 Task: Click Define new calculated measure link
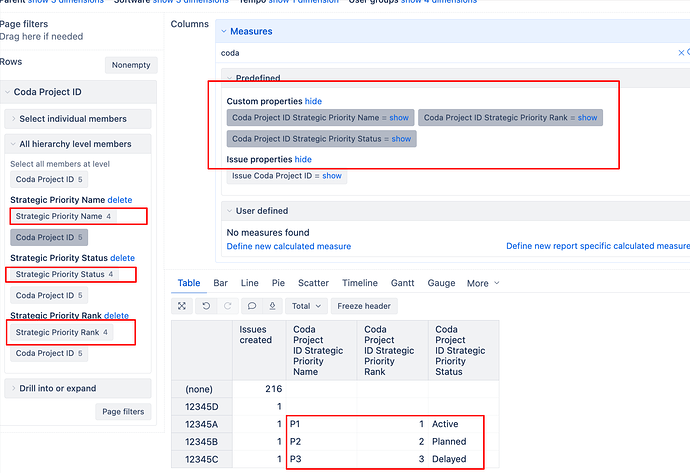(288, 246)
